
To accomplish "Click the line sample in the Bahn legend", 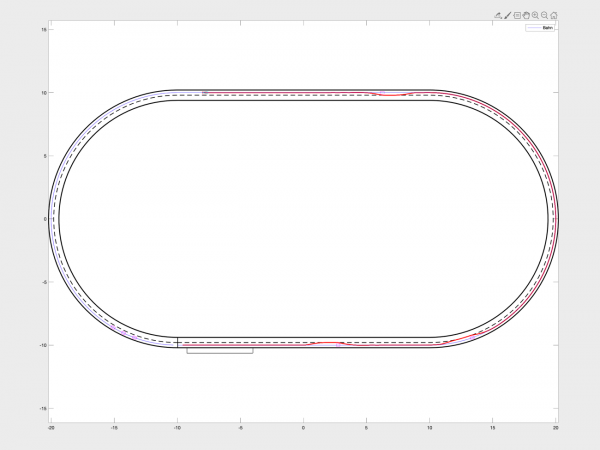I will (x=533, y=29).
